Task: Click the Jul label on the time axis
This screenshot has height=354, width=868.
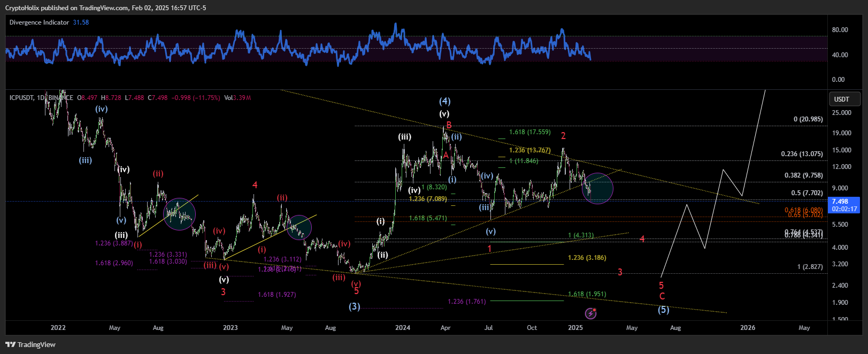Action: click(x=489, y=328)
